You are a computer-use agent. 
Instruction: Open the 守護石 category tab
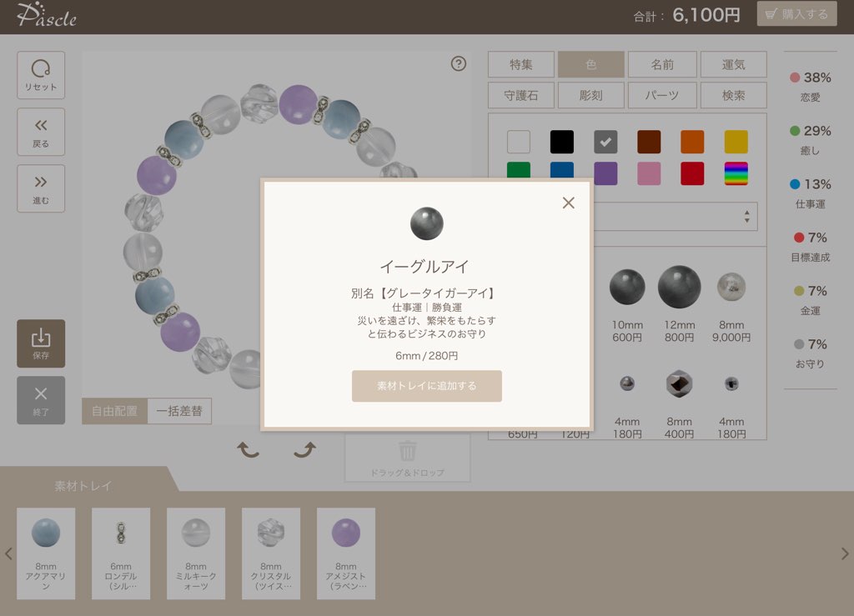tap(520, 95)
